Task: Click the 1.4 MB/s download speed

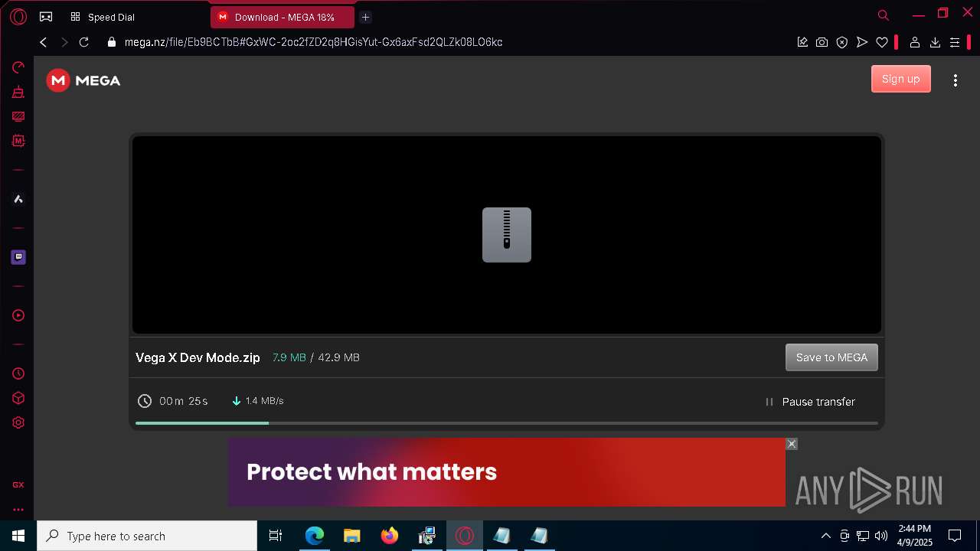Action: point(264,401)
